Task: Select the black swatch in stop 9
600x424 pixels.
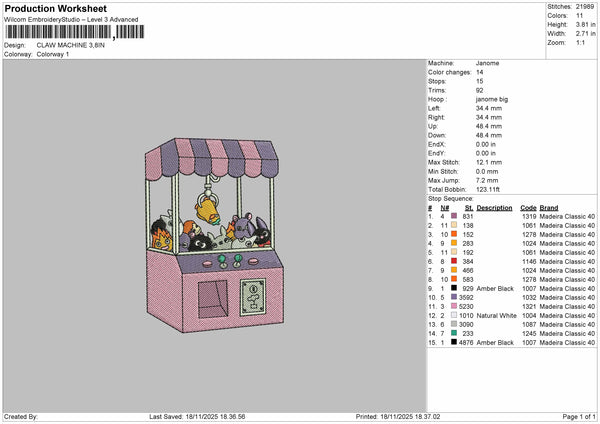Action: [x=454, y=288]
